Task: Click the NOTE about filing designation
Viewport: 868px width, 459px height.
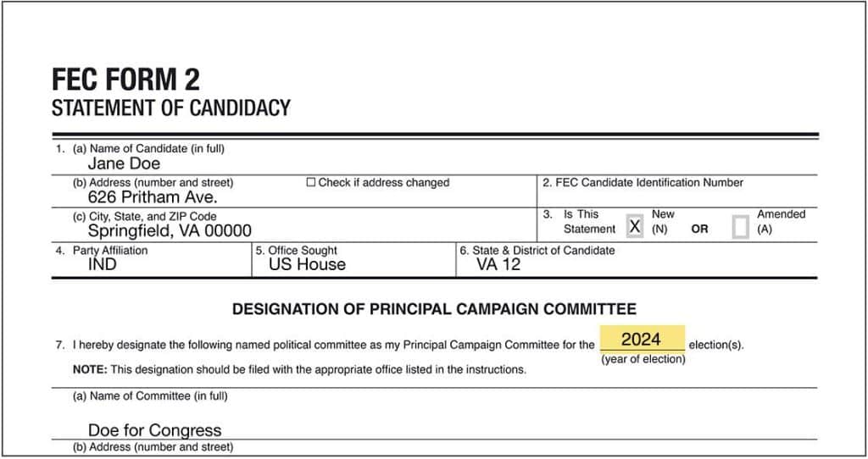Action: [299, 369]
